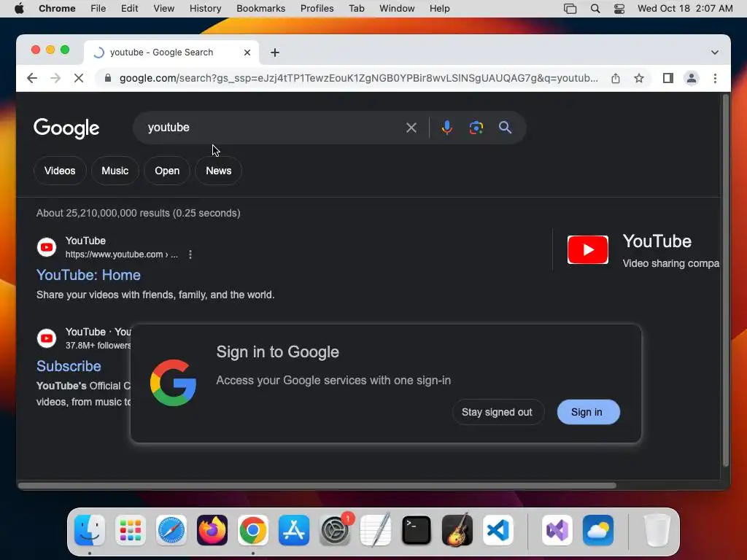The width and height of the screenshot is (747, 560).
Task: Start voice search with the microphone
Action: click(446, 128)
